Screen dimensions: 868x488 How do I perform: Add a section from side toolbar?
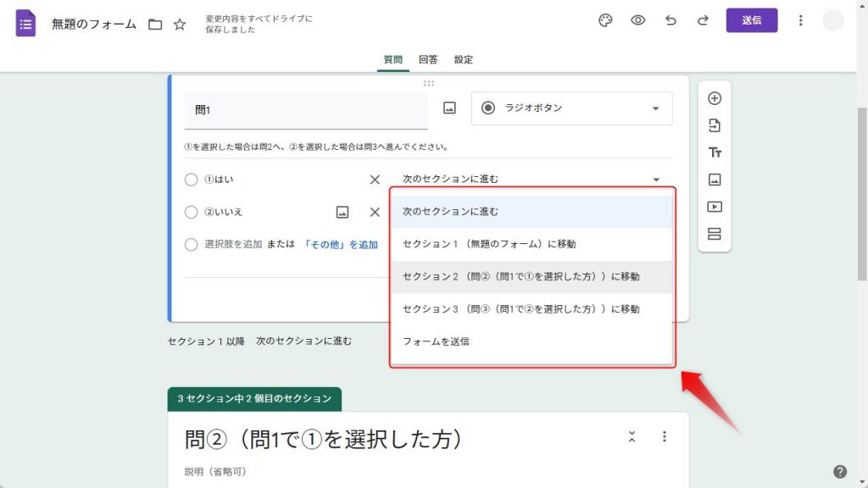coord(715,234)
